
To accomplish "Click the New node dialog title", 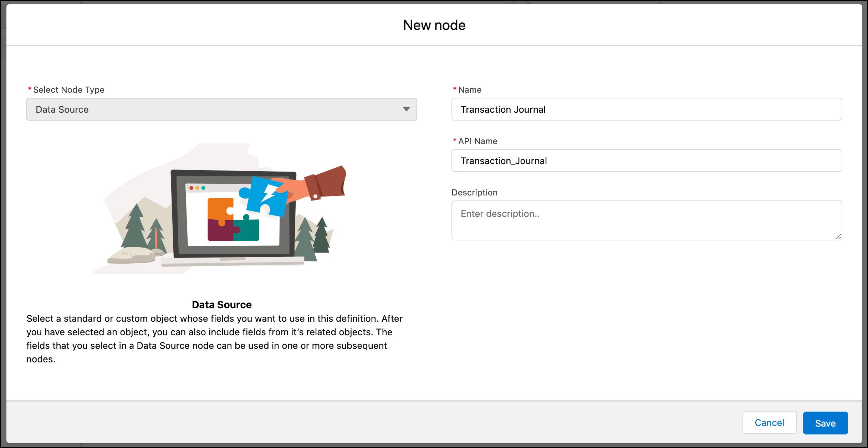I will click(434, 25).
